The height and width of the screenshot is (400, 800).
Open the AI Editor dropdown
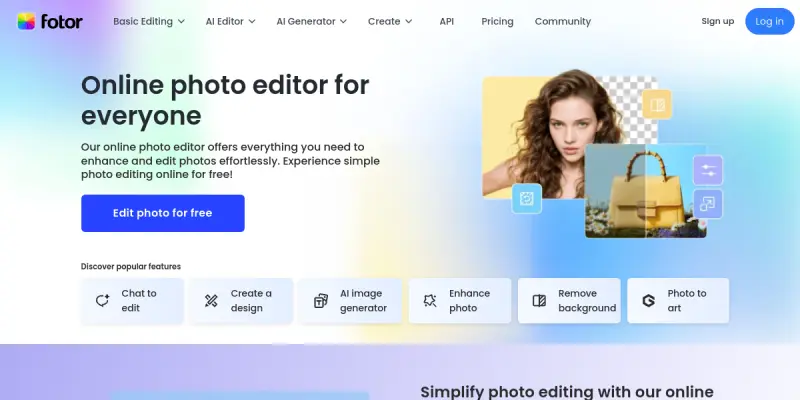pos(231,21)
